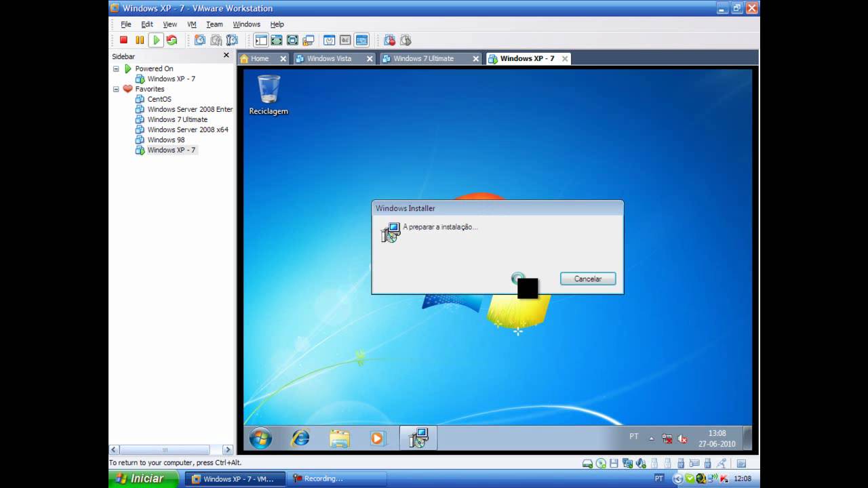
Task: Show the summary view toolbar icon
Action: (x=330, y=40)
